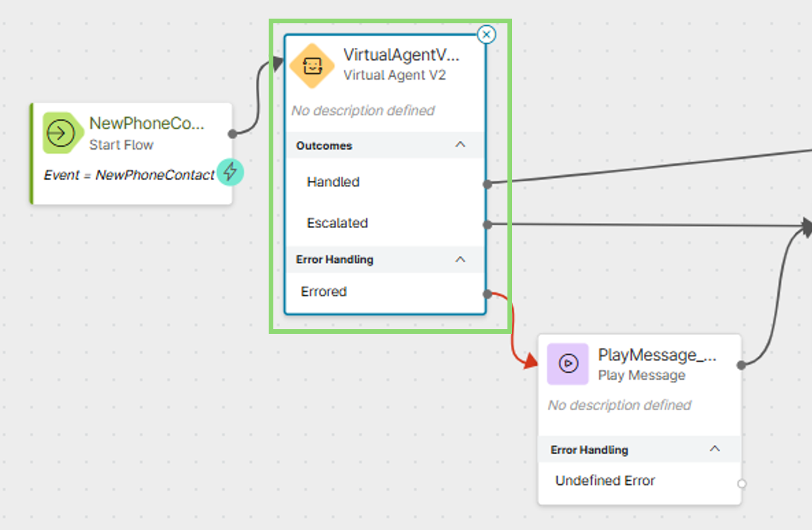Collapse Play Message Error Handling chevron
Viewport: 812px width, 530px height.
point(715,450)
